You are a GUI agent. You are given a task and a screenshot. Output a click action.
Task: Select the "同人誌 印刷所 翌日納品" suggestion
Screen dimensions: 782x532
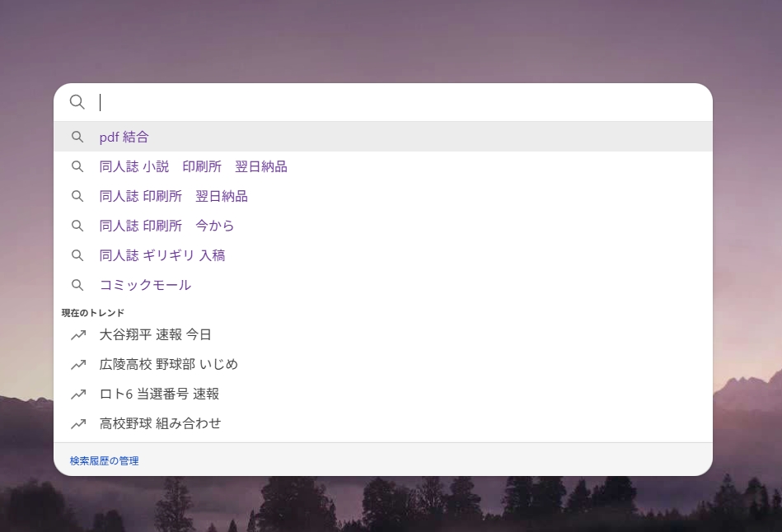click(173, 196)
